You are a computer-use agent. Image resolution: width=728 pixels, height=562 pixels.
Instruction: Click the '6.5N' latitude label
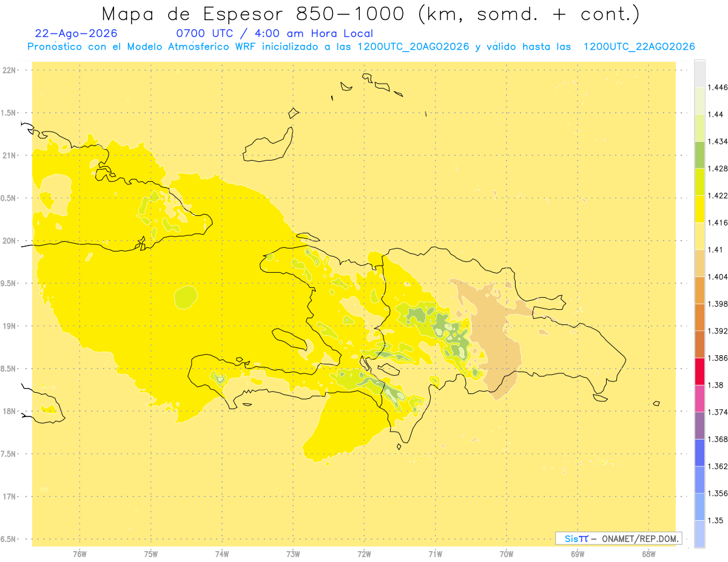pos(7,539)
